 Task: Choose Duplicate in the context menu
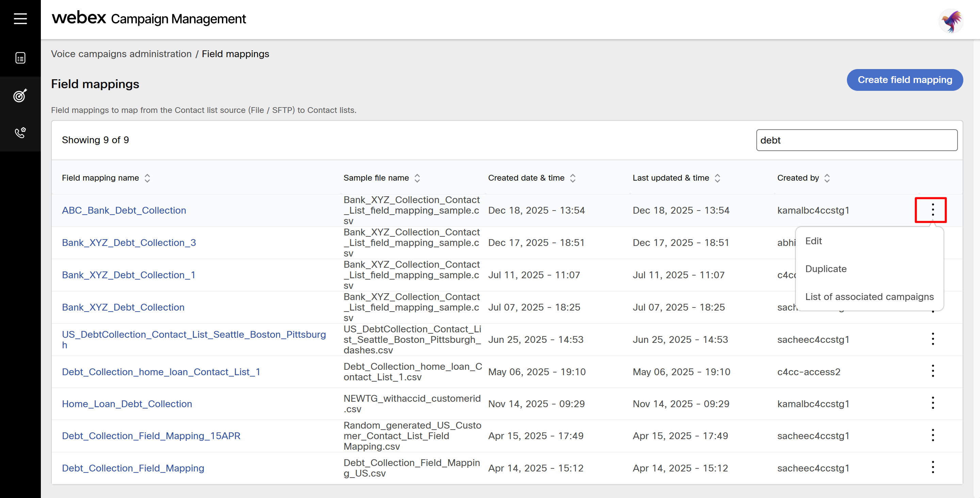coord(825,269)
